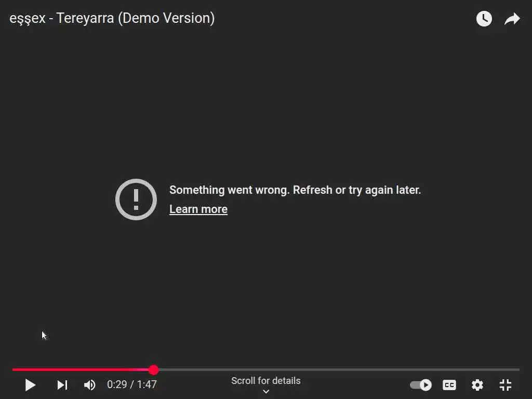Image resolution: width=532 pixels, height=399 pixels.
Task: Mute audio using the speaker icon
Action: [x=89, y=385]
